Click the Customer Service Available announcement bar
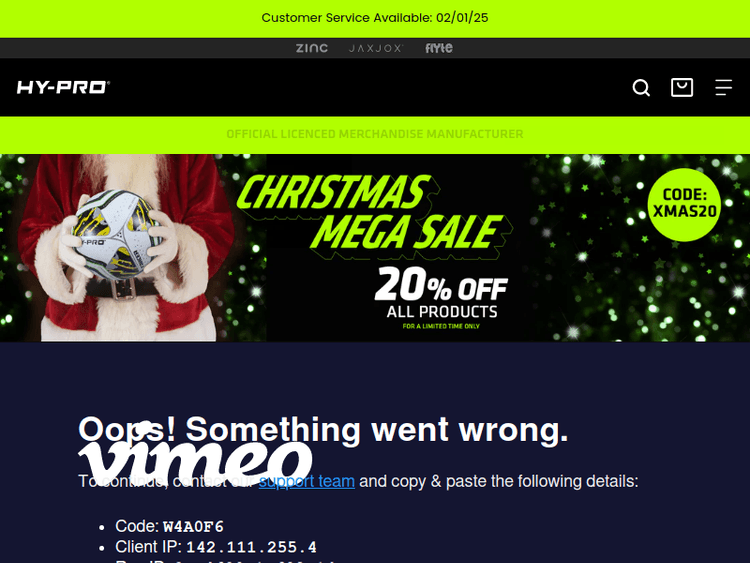 point(375,18)
